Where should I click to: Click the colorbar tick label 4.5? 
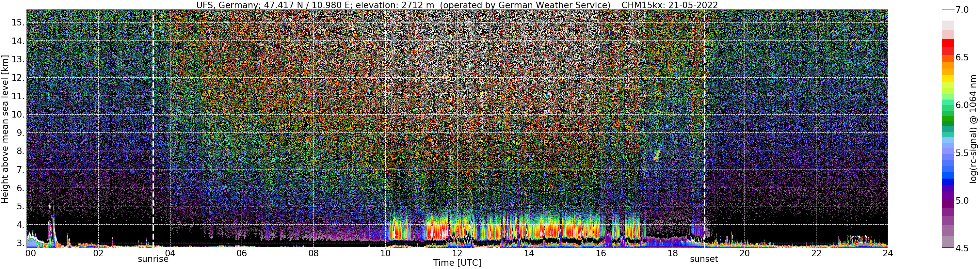coord(962,248)
